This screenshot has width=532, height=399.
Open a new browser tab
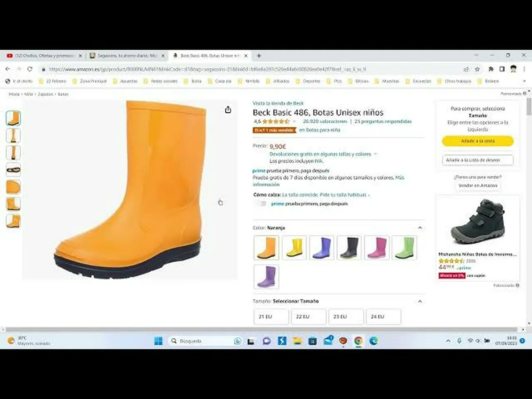tap(259, 56)
